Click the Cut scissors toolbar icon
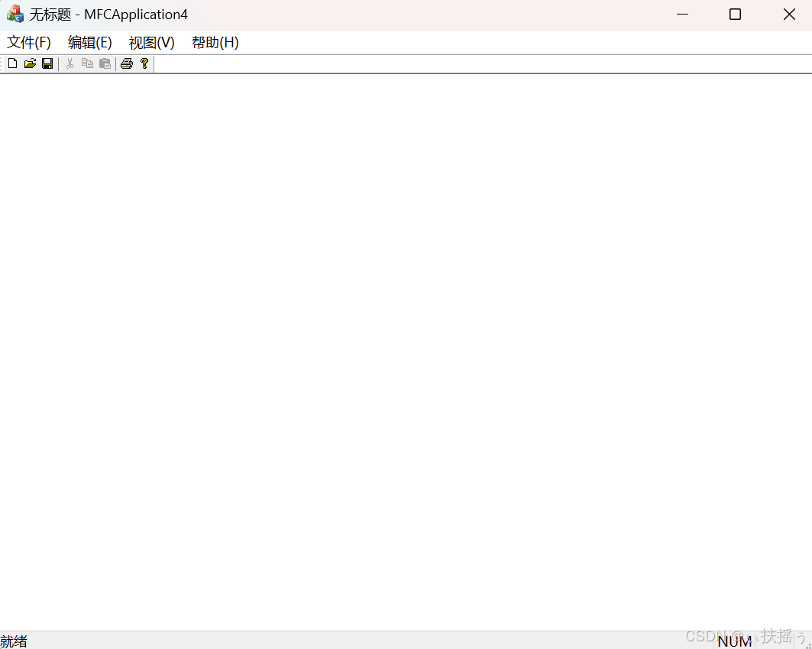Screen dimensions: 812x649 tap(70, 63)
